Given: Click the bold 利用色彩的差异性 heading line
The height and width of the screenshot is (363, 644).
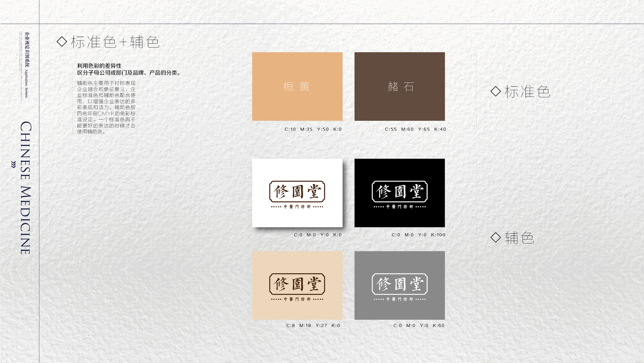Looking at the screenshot, I should [x=99, y=66].
